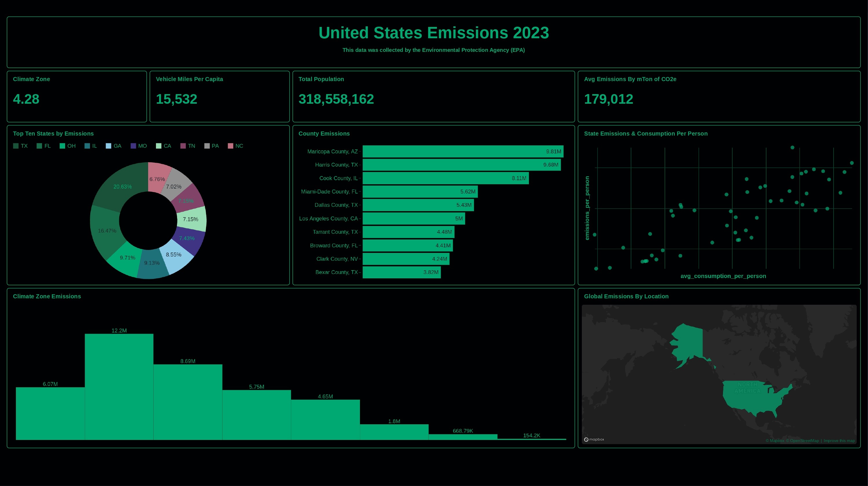Click the 6.07M climate zone bar
Image resolution: width=868 pixels, height=486 pixels.
coord(50,413)
